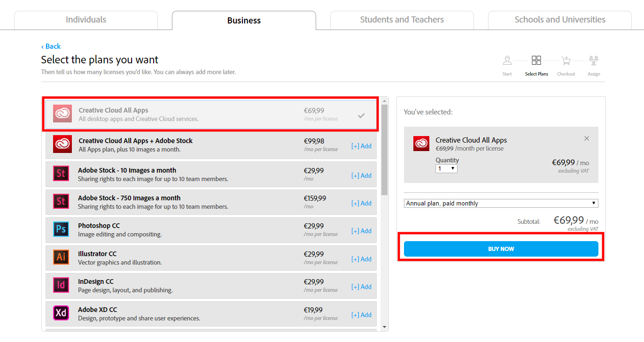The width and height of the screenshot is (644, 342).
Task: Go back using the Back link
Action: [51, 46]
